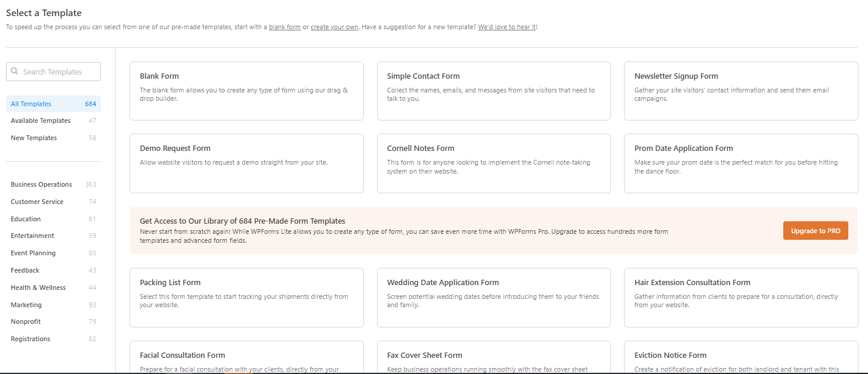Click the 363 count beside Business Operations
Image resolution: width=868 pixels, height=374 pixels.
pyautogui.click(x=91, y=184)
